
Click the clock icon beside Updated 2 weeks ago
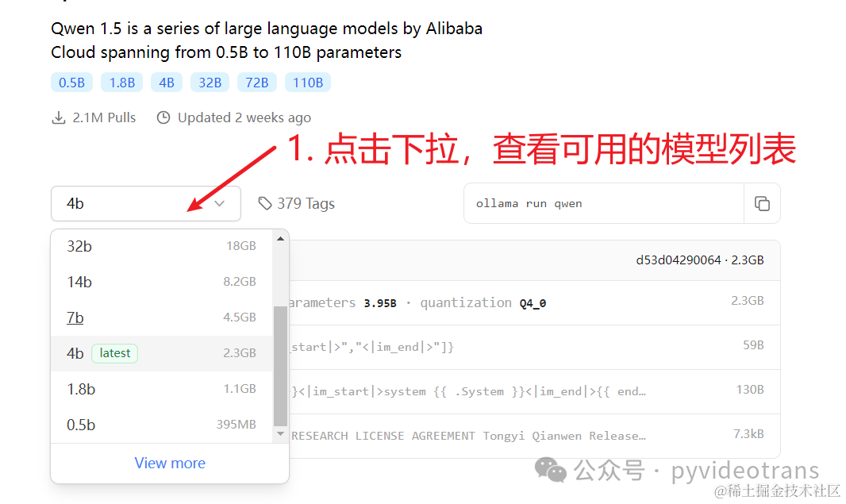tap(163, 117)
